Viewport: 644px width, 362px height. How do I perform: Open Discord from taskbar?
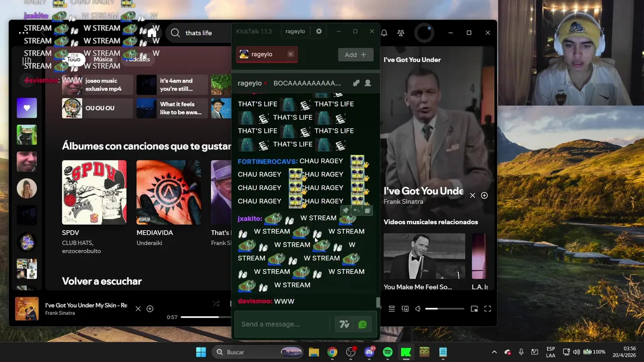pyautogui.click(x=369, y=352)
